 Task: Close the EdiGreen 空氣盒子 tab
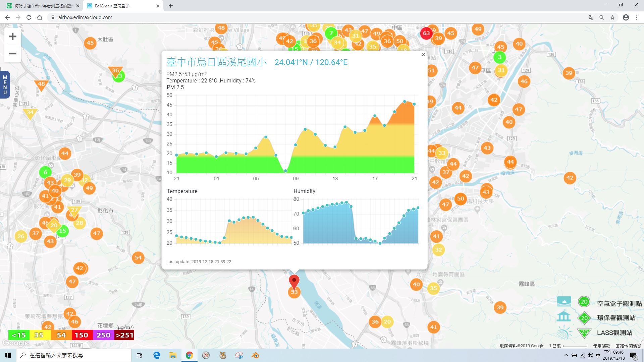click(x=158, y=6)
